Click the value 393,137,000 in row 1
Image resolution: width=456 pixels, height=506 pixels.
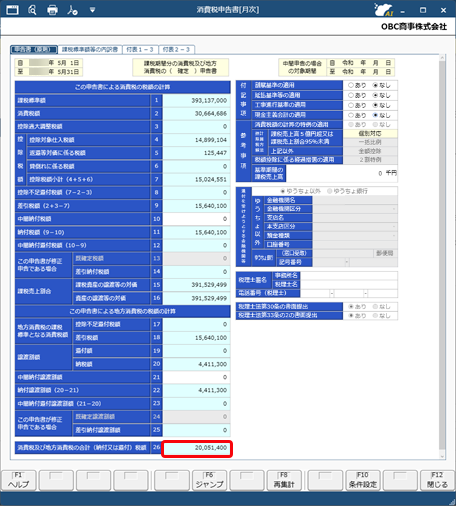pyautogui.click(x=209, y=100)
